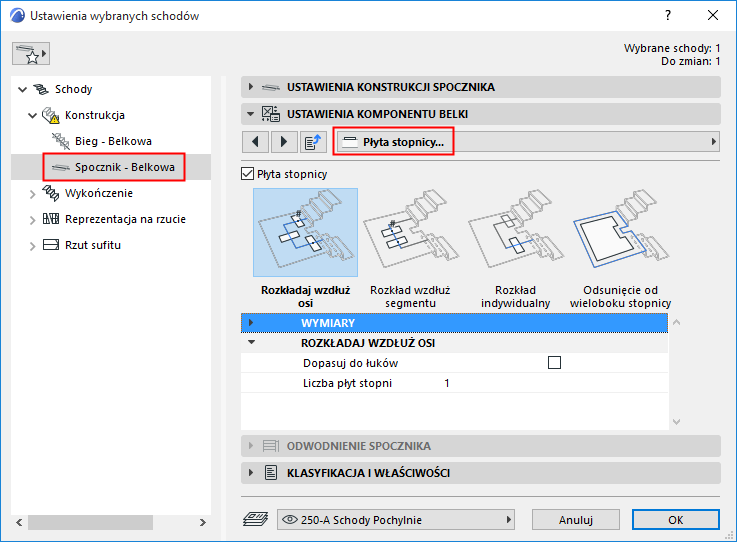
Task: Open the Favorites star button
Action: [x=31, y=54]
